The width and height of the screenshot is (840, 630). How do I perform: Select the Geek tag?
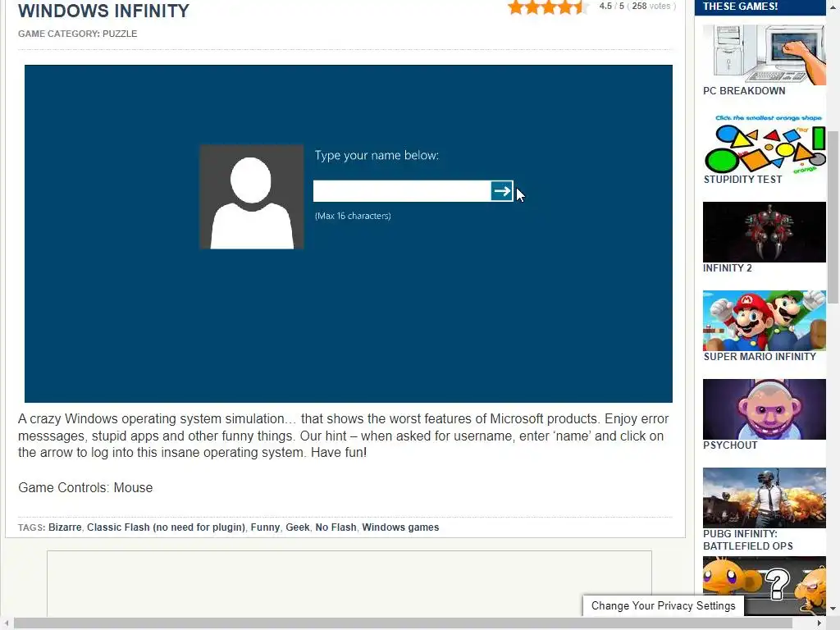click(x=297, y=527)
